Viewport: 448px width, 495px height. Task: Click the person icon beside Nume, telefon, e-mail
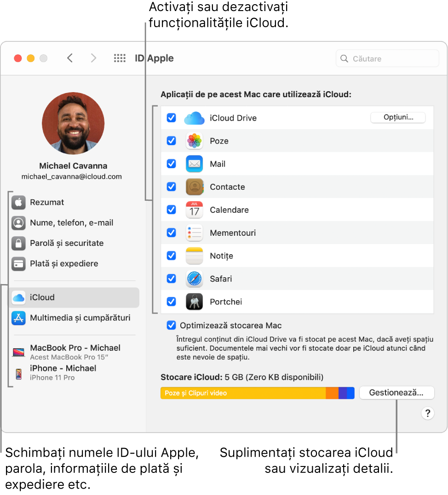pos(18,223)
